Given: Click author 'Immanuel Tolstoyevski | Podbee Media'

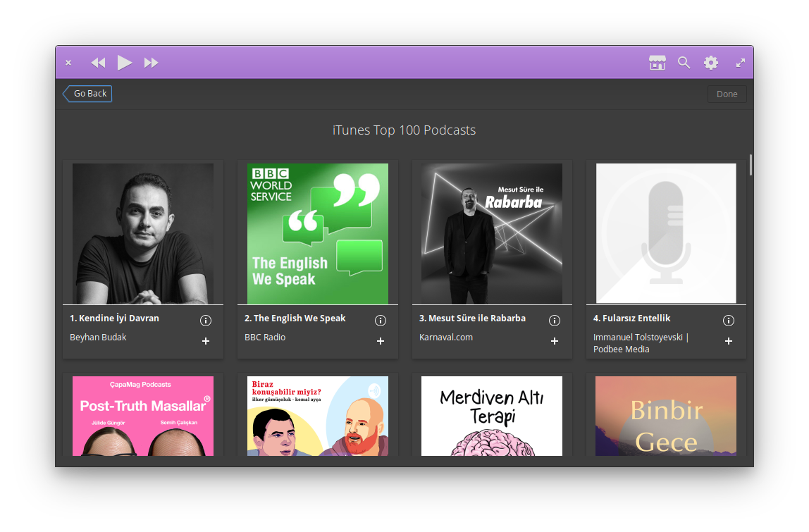Looking at the screenshot, I should point(641,343).
